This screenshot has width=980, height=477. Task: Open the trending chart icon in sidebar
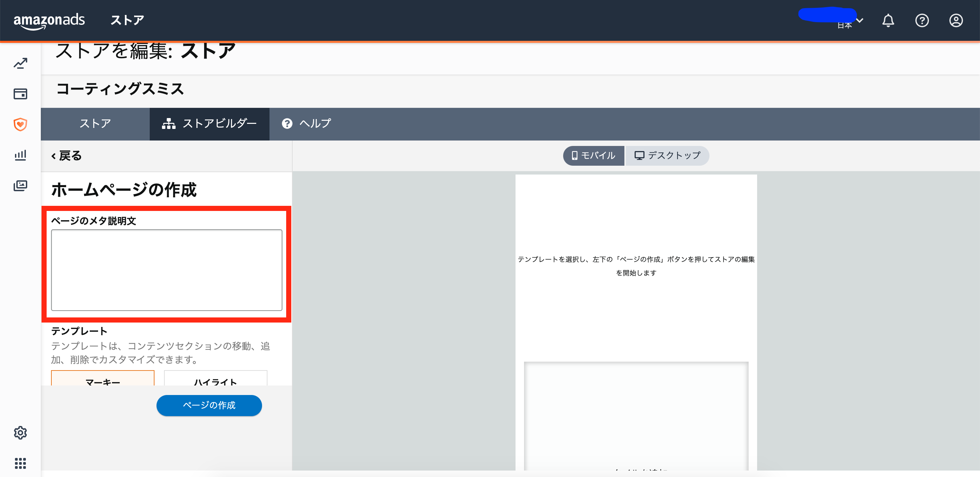tap(20, 64)
